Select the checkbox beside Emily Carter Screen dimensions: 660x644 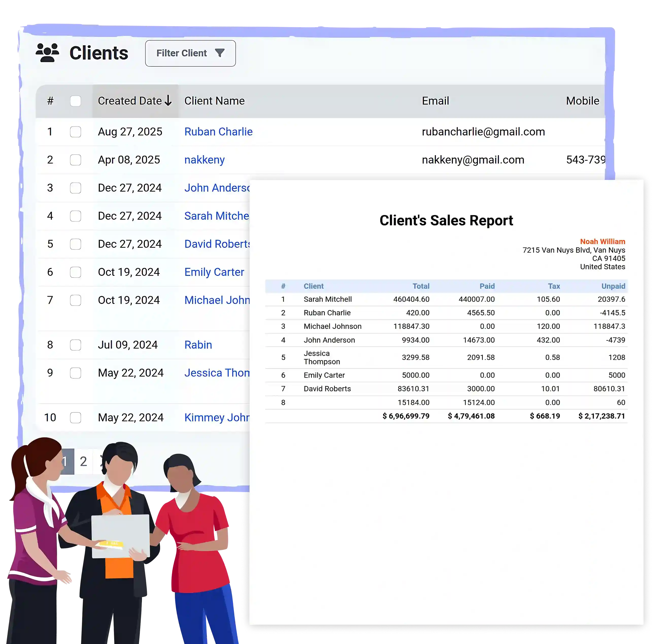(75, 272)
